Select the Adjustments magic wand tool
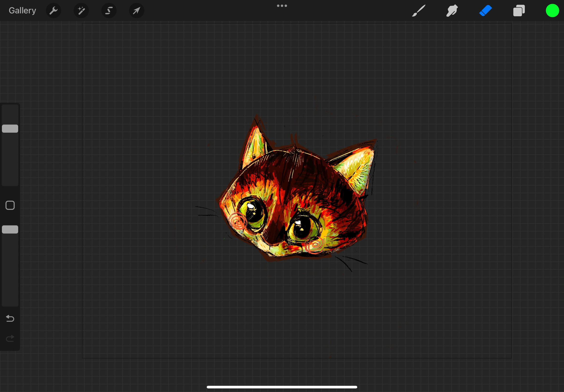Image resolution: width=564 pixels, height=392 pixels. pos(81,10)
